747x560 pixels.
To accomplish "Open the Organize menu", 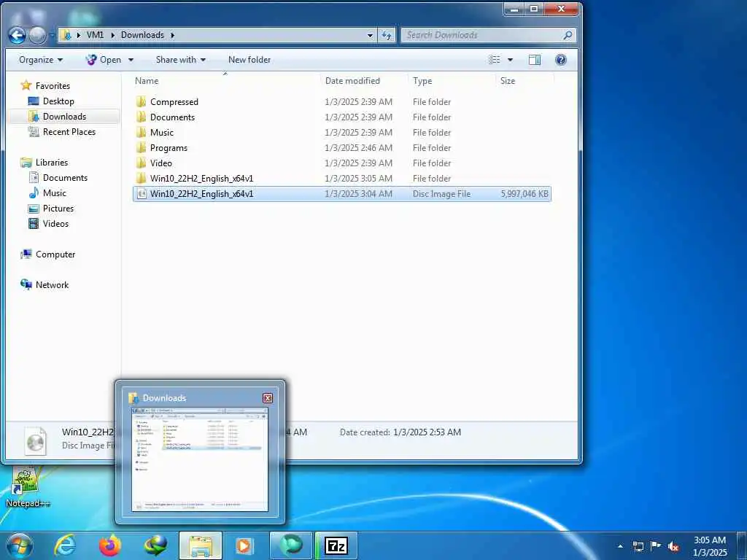I will pyautogui.click(x=41, y=60).
